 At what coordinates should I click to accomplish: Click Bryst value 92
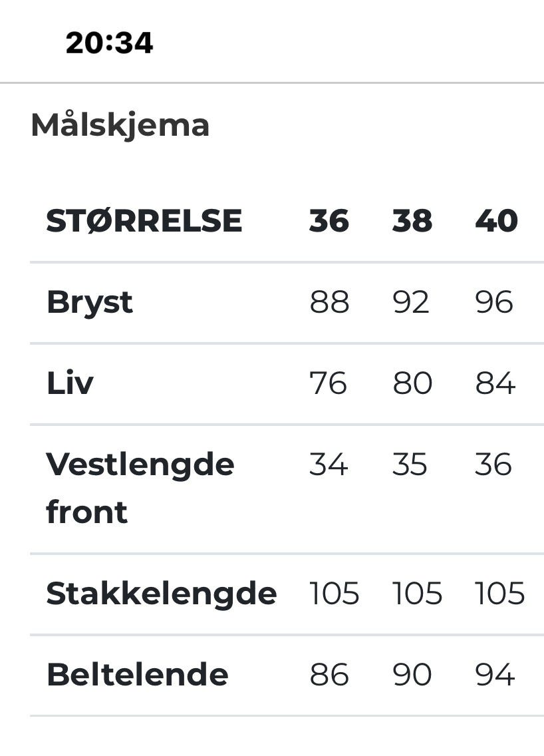point(411,302)
